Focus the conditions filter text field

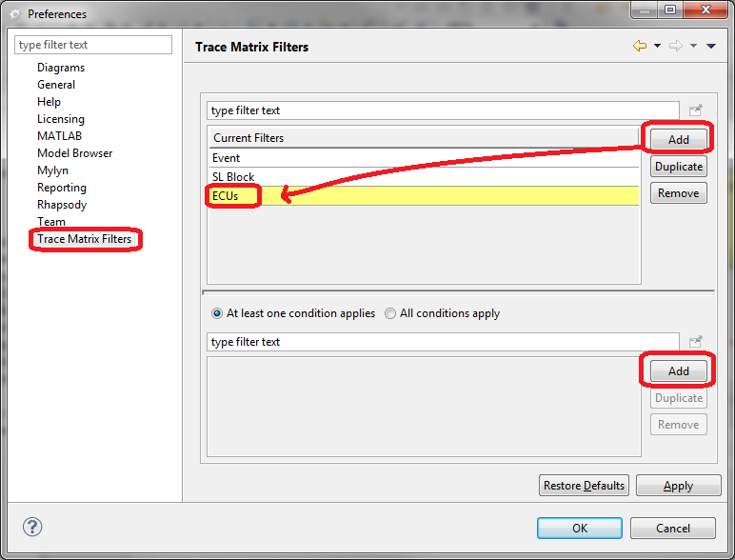[443, 342]
